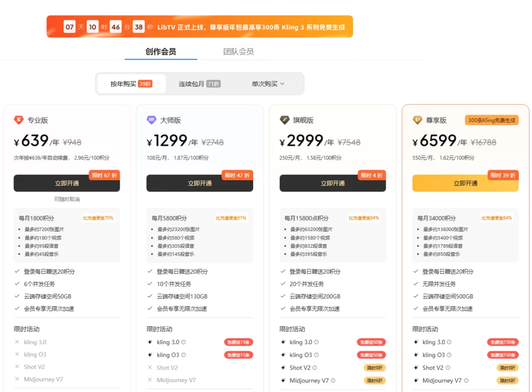Click the gold 尊享版 plan badge icon
Screen dimensions: 532x392
coord(417,120)
